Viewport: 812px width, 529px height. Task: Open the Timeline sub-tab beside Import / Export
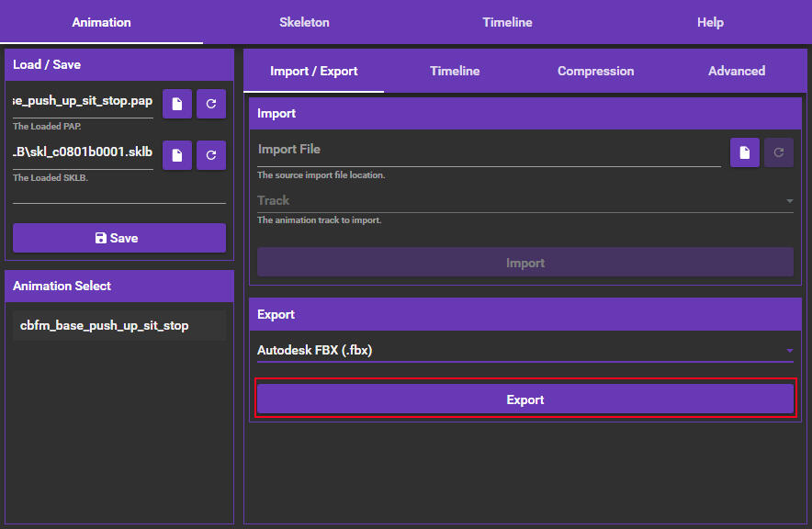455,71
